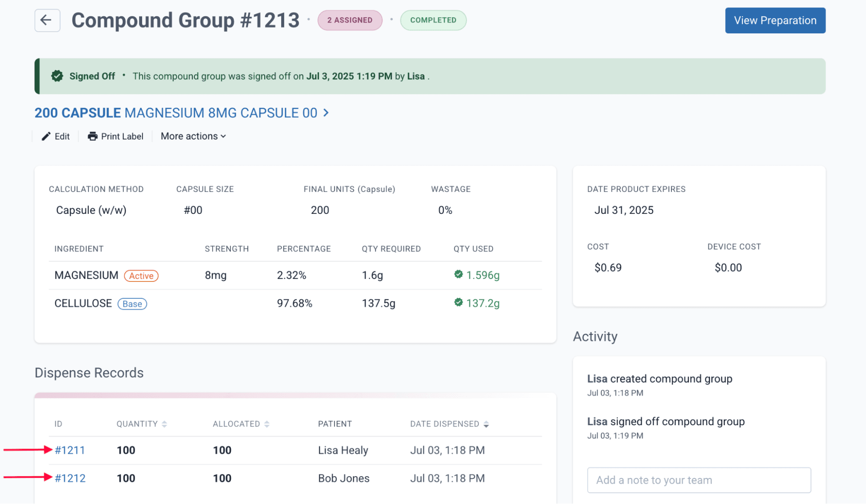The image size is (866, 504).
Task: Click the Compound Group #1213 heading
Action: coord(185,20)
